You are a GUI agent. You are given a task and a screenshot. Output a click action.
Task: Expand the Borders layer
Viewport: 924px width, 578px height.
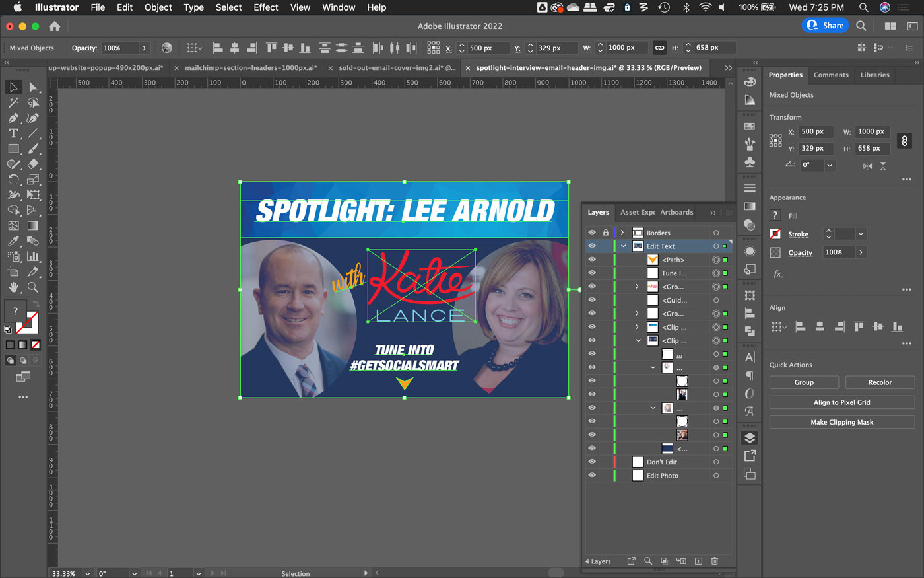pyautogui.click(x=622, y=233)
